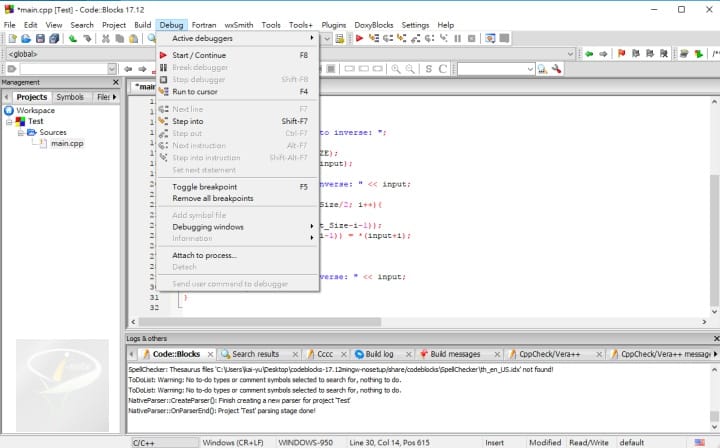
Task: Open the Search results tab
Action: [x=255, y=354]
